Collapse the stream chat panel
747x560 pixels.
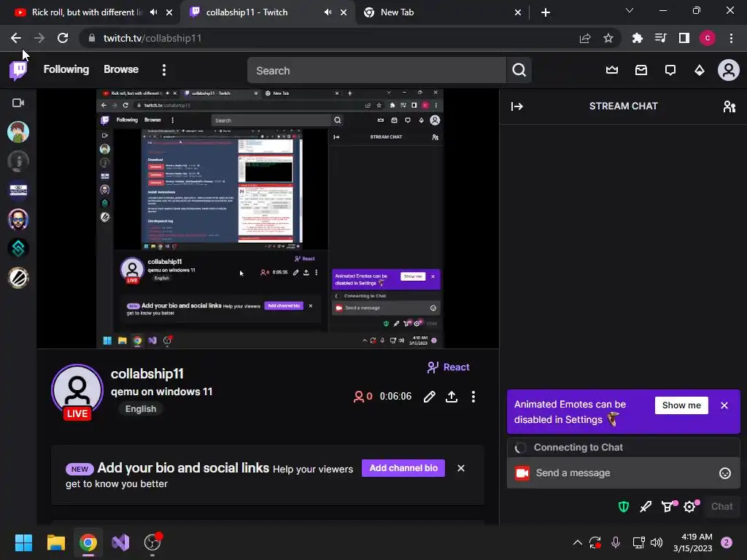pyautogui.click(x=517, y=106)
